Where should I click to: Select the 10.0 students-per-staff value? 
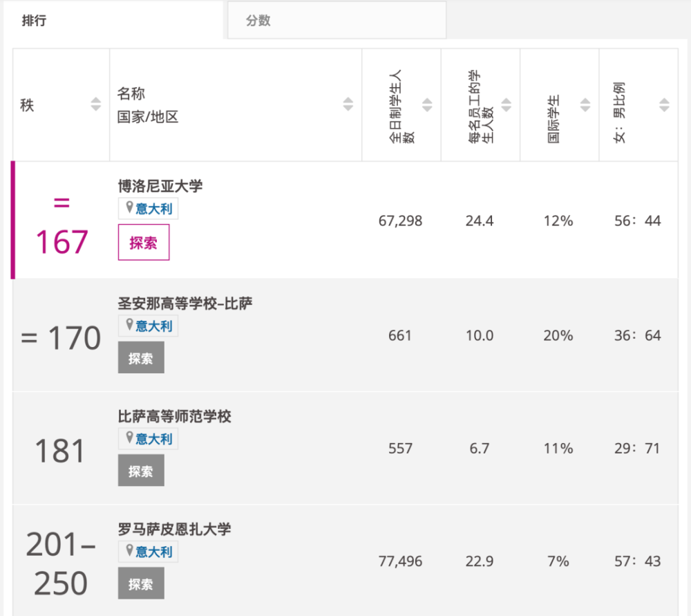tap(480, 335)
